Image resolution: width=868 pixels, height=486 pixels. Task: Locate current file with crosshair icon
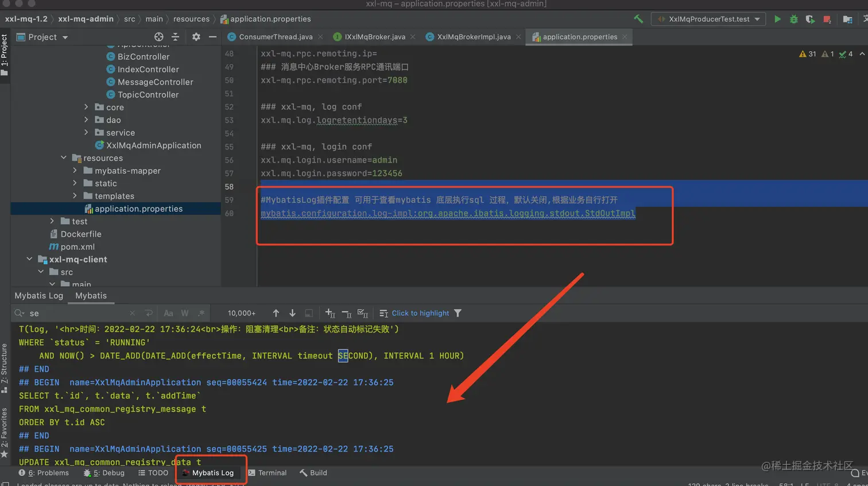click(159, 37)
